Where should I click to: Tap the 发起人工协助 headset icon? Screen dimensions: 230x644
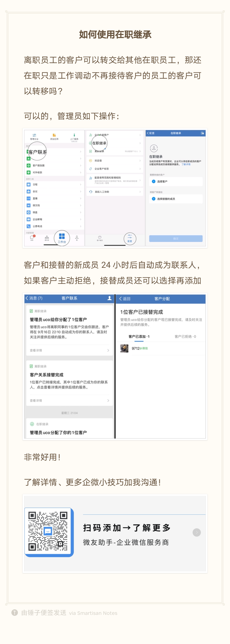[x=90, y=192]
